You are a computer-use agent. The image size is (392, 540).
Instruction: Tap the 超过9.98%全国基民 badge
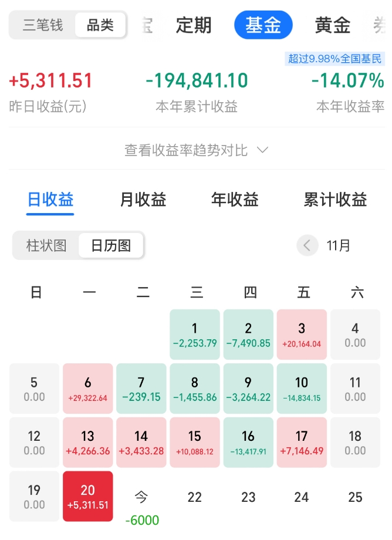tap(334, 59)
